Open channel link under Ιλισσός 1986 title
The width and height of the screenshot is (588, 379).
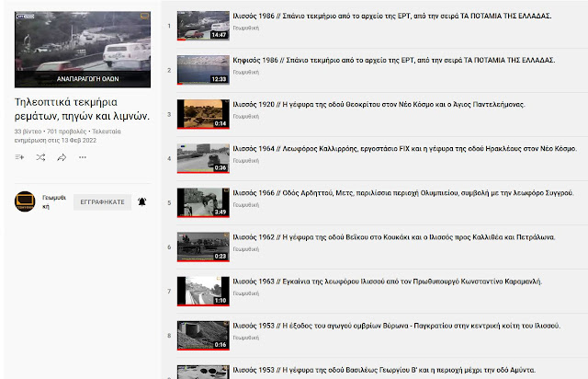click(x=246, y=28)
